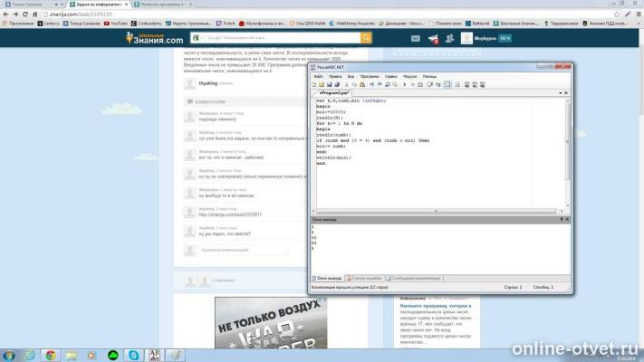
Task: Click the Знания.com search field
Action: (275, 38)
